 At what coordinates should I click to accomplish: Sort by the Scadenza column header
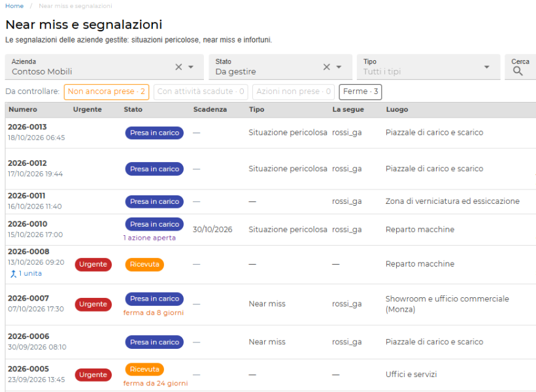point(210,109)
